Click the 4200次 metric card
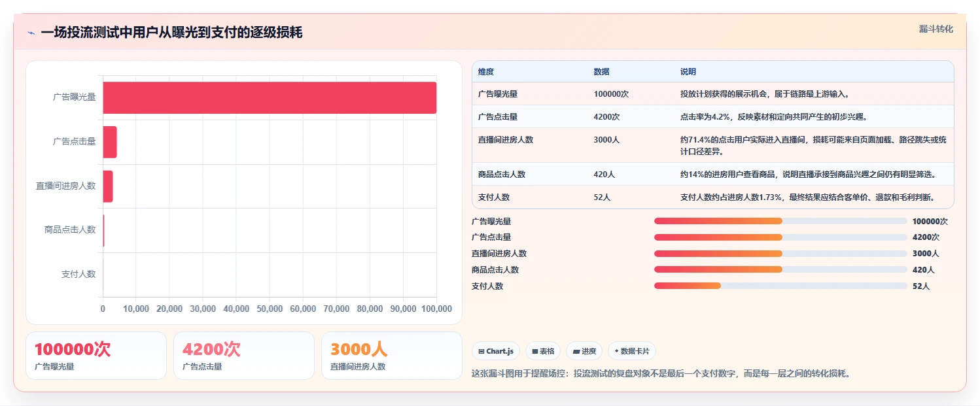980x406 pixels. pyautogui.click(x=244, y=356)
